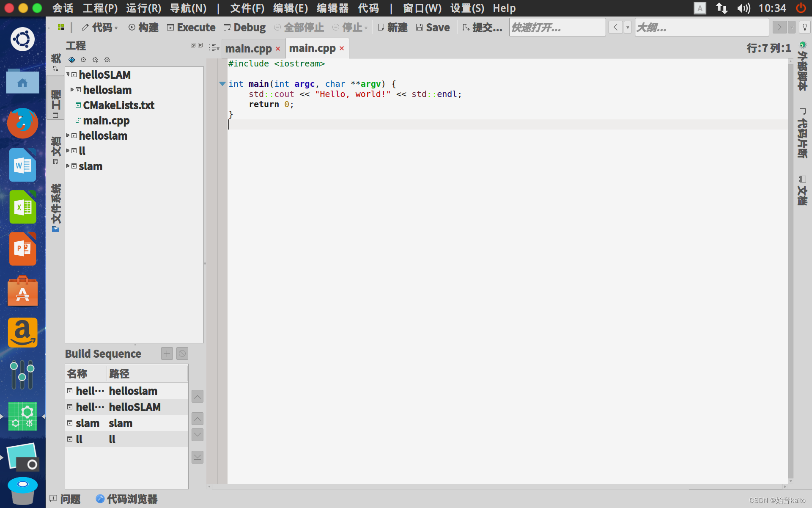Open the 问题 (Problems) bottom panel
The height and width of the screenshot is (508, 812).
point(66,499)
